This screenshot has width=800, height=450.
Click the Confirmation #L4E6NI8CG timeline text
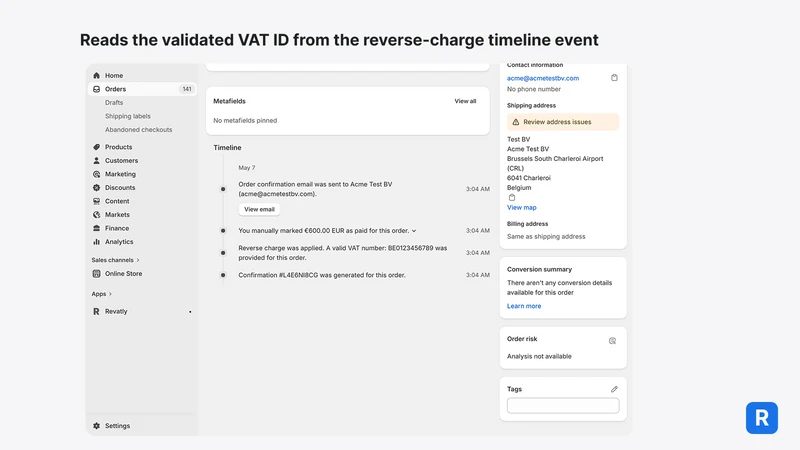click(322, 275)
